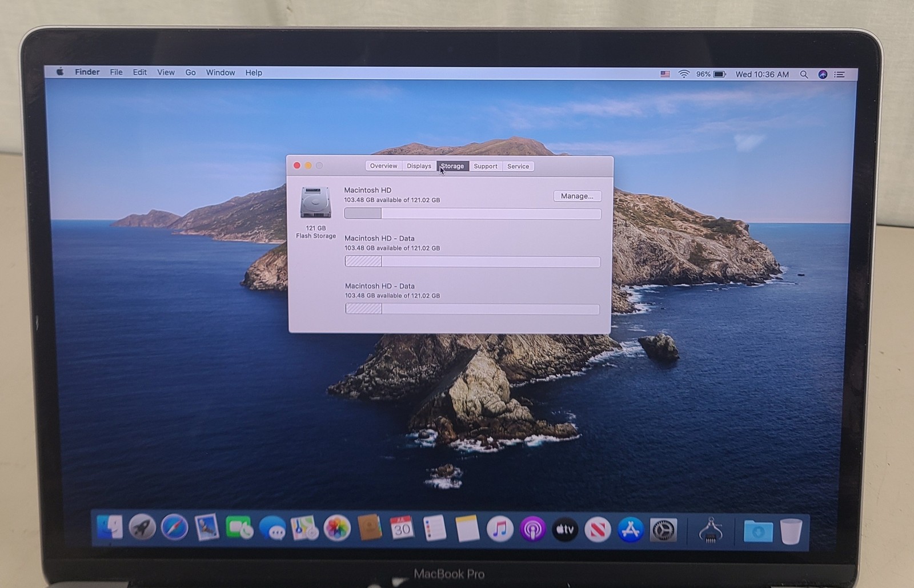
Task: Click the US flag input source icon
Action: pyautogui.click(x=665, y=74)
